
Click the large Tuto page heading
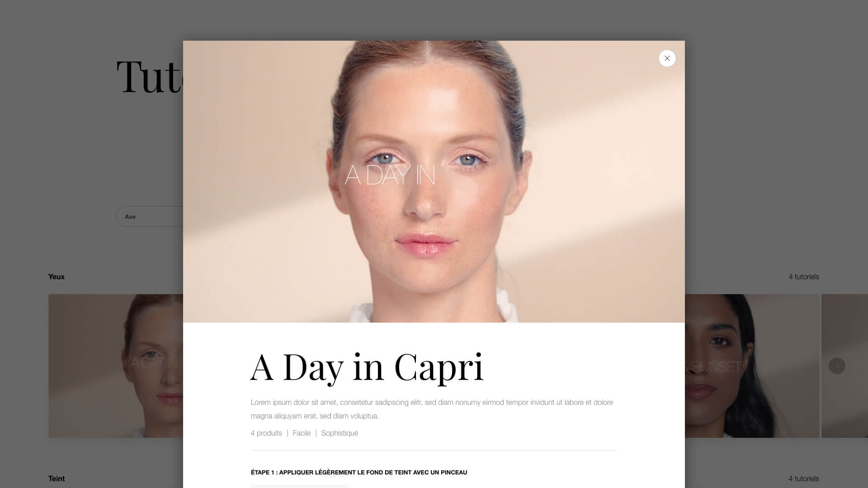click(150, 77)
